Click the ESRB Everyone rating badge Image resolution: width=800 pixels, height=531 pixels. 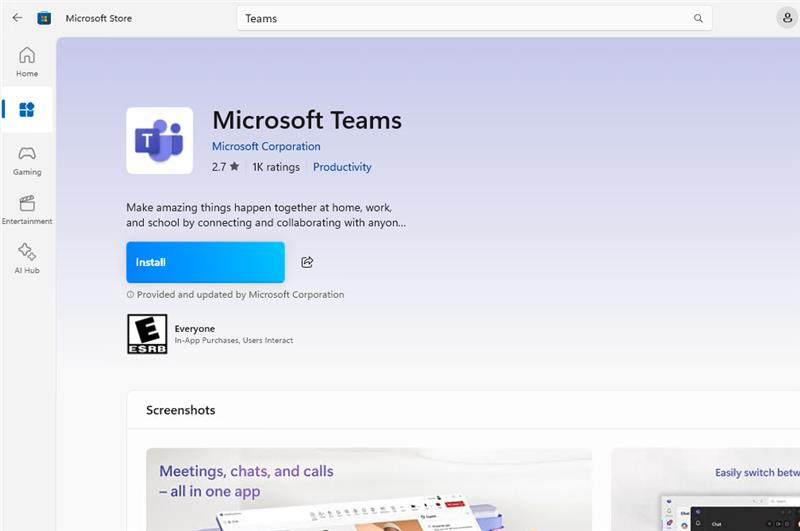pos(147,334)
